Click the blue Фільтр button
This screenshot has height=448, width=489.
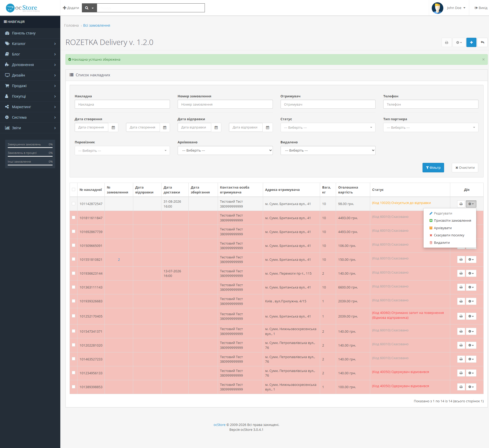[x=433, y=168]
